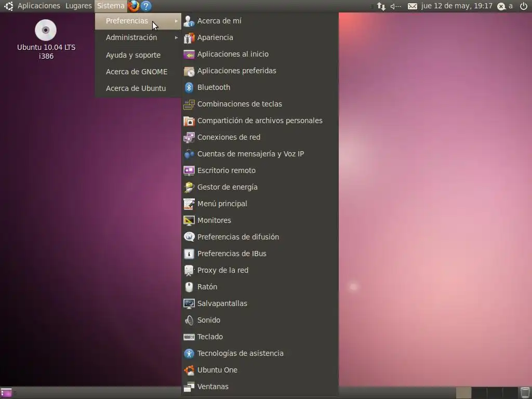Click the Menú principal icon
The height and width of the screenshot is (399, 532).
(x=189, y=204)
